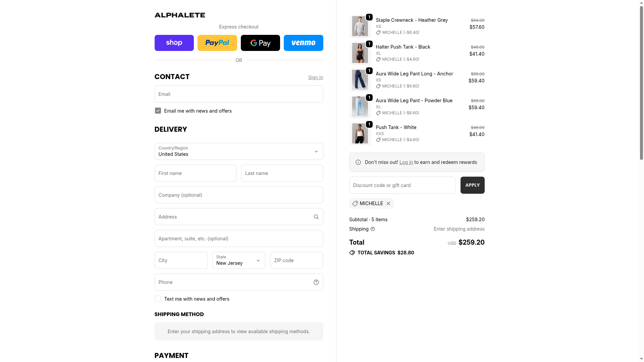The height and width of the screenshot is (362, 644).
Task: Choose PayPal express checkout
Action: click(217, 43)
